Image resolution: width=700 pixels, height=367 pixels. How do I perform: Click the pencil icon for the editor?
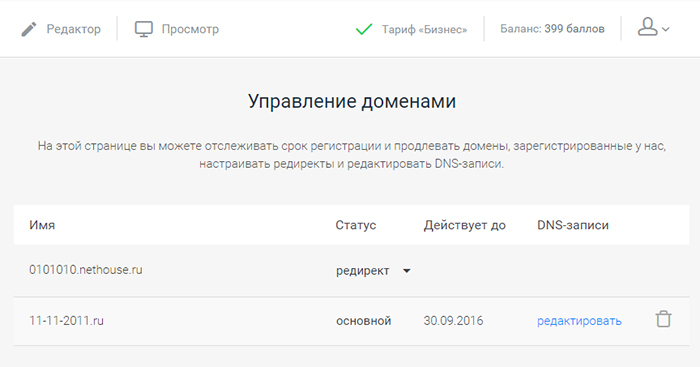click(29, 29)
